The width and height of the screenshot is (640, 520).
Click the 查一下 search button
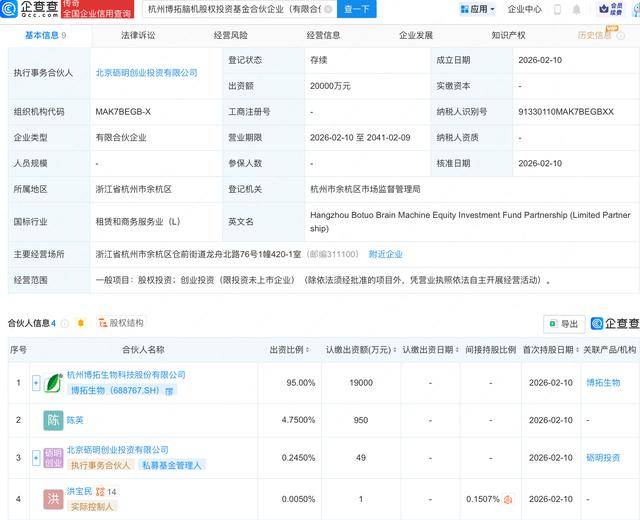[x=354, y=9]
